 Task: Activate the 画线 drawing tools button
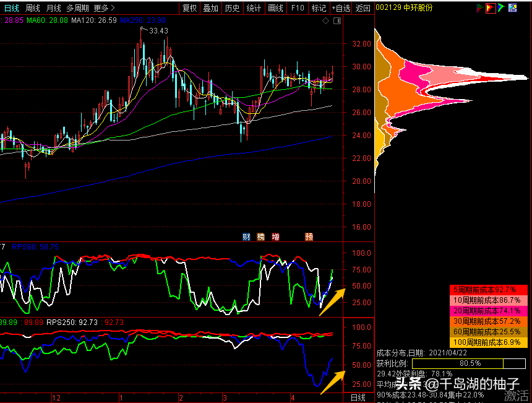[275, 8]
